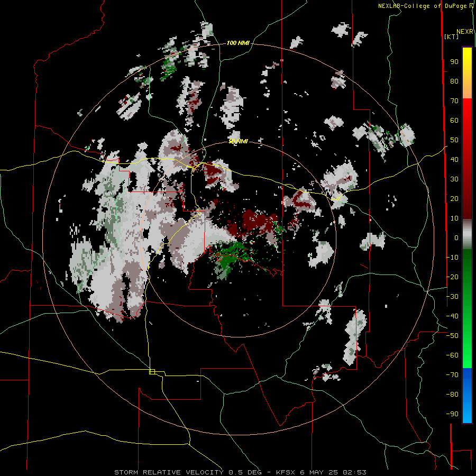This screenshot has height=476, width=476.
Task: Click STORM RELATIVE VELOCITY in bottom caption
Action: 169,472
